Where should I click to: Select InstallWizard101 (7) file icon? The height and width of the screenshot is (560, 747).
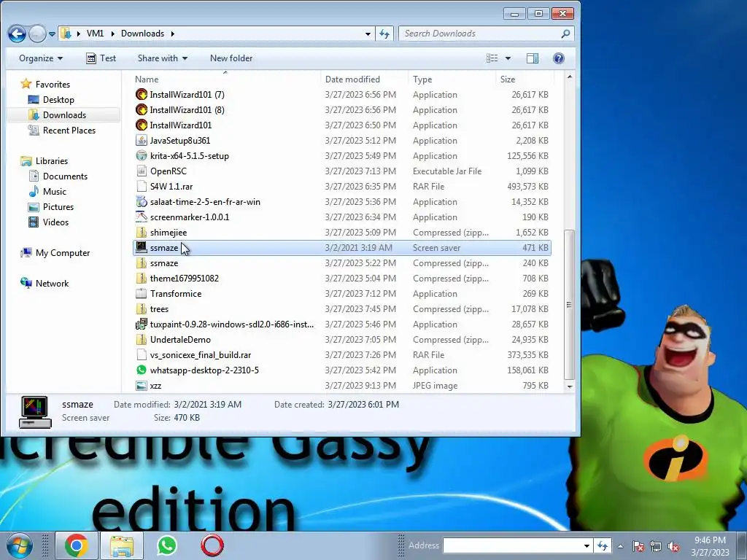click(142, 94)
